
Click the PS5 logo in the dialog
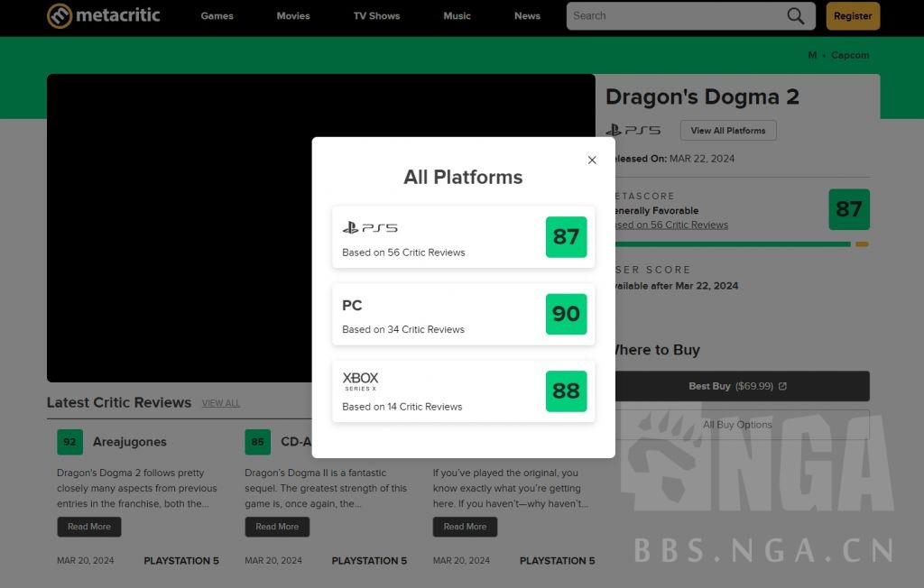370,228
